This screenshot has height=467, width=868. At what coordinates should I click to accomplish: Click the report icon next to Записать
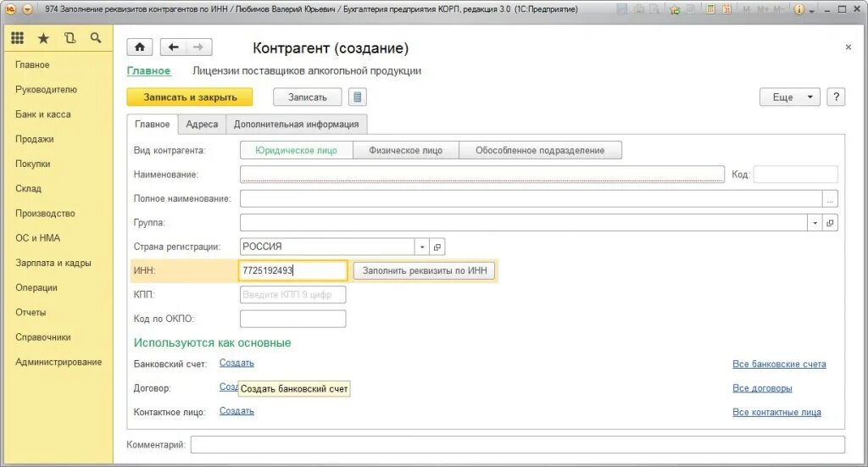(358, 97)
